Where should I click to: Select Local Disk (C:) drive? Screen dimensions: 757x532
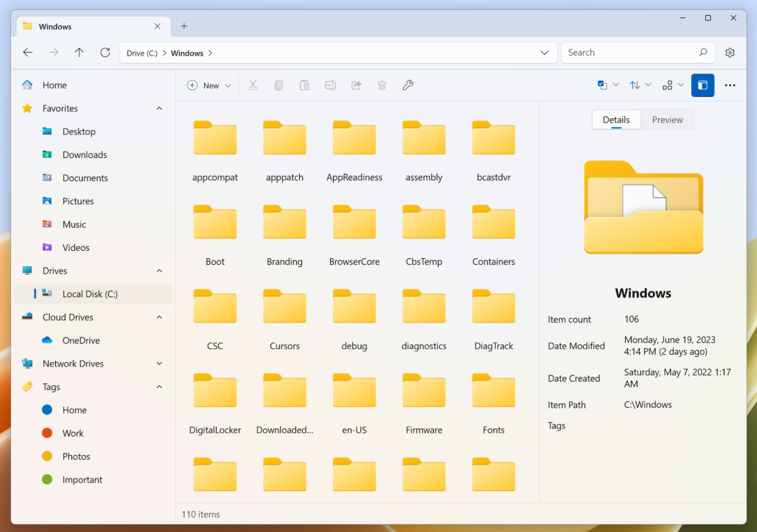[93, 294]
